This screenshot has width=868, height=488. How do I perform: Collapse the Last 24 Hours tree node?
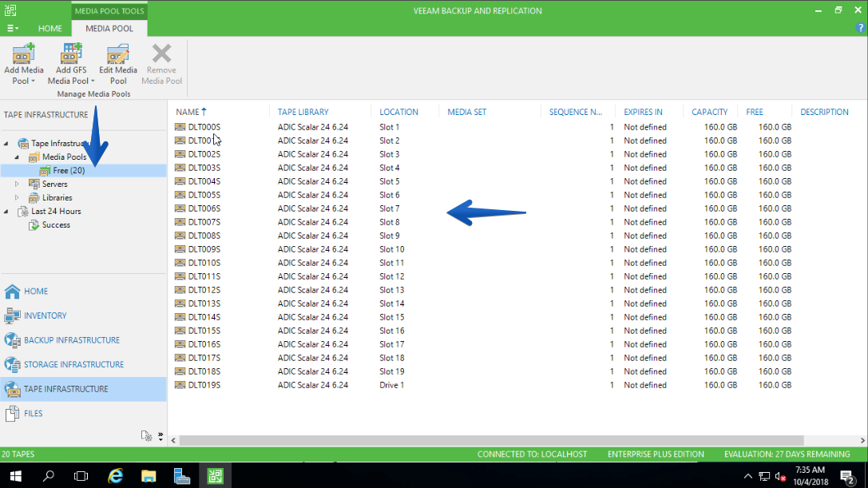[x=6, y=212]
